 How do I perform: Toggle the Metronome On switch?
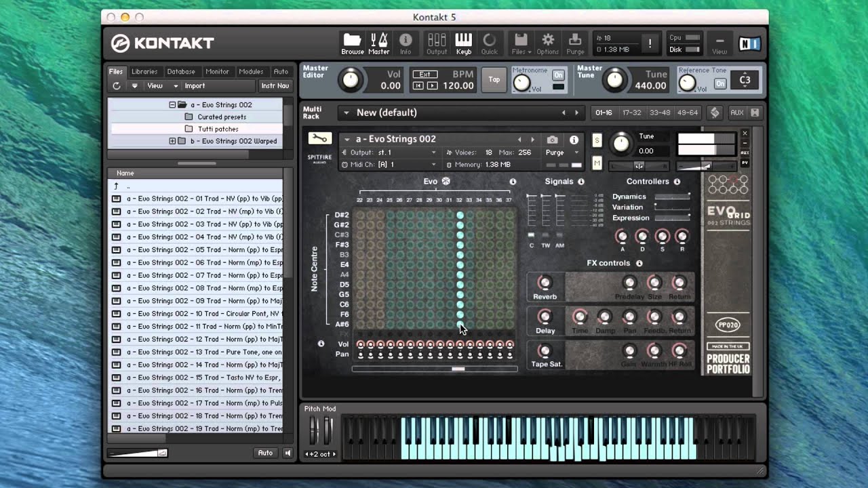(558, 75)
